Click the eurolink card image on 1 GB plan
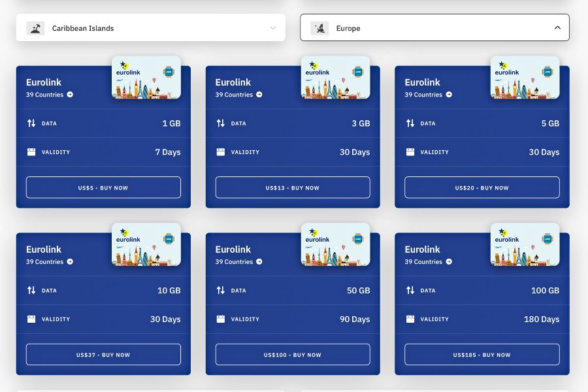This screenshot has height=392, width=588. (146, 78)
